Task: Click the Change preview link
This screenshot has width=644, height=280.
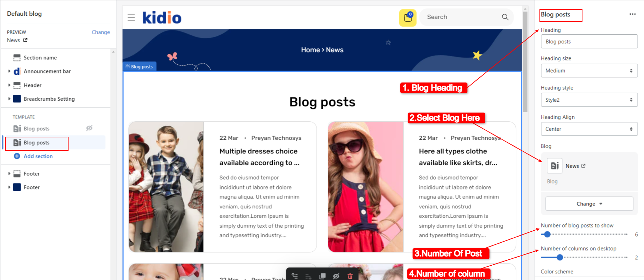Action: point(101,32)
